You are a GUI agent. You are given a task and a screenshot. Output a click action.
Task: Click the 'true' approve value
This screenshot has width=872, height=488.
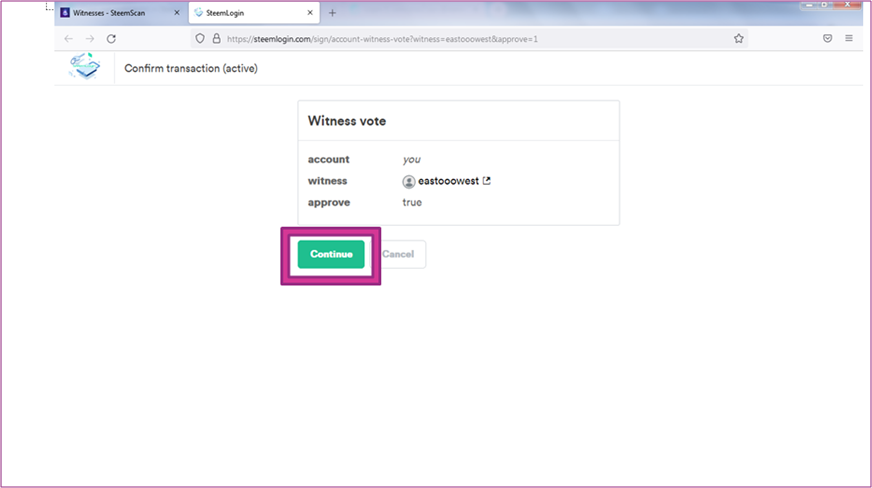pos(412,202)
